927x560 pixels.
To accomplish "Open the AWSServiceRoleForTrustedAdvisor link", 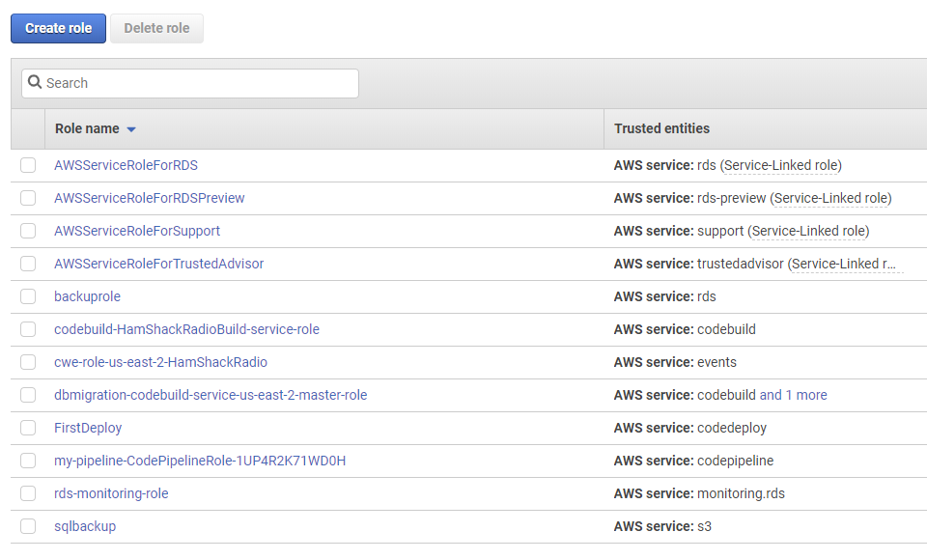I will pos(159,264).
